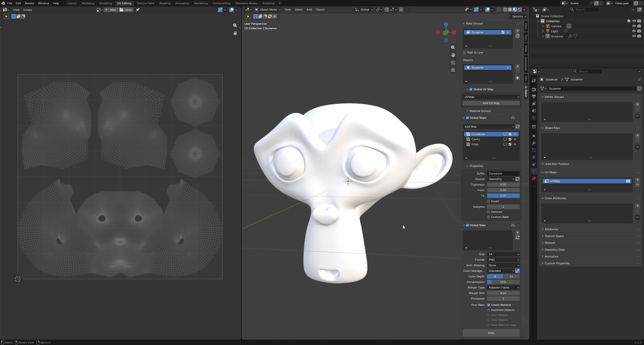The image size is (644, 345).
Task: Remove the Cavity map with its X icon
Action: coord(515,139)
